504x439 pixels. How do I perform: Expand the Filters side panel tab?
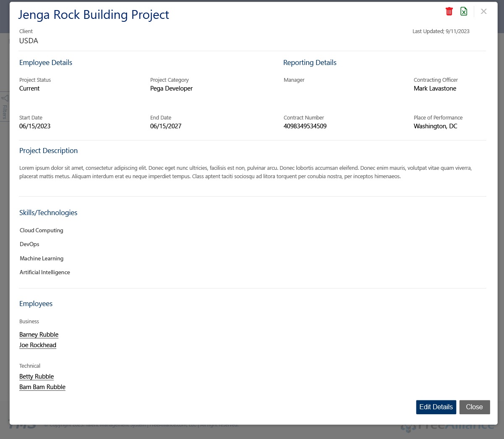coord(5,112)
